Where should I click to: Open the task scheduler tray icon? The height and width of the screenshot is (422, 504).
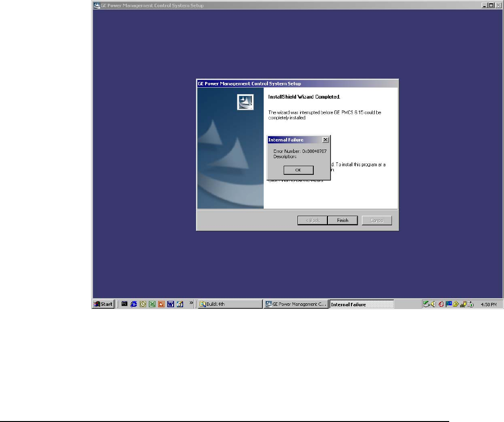(470, 304)
